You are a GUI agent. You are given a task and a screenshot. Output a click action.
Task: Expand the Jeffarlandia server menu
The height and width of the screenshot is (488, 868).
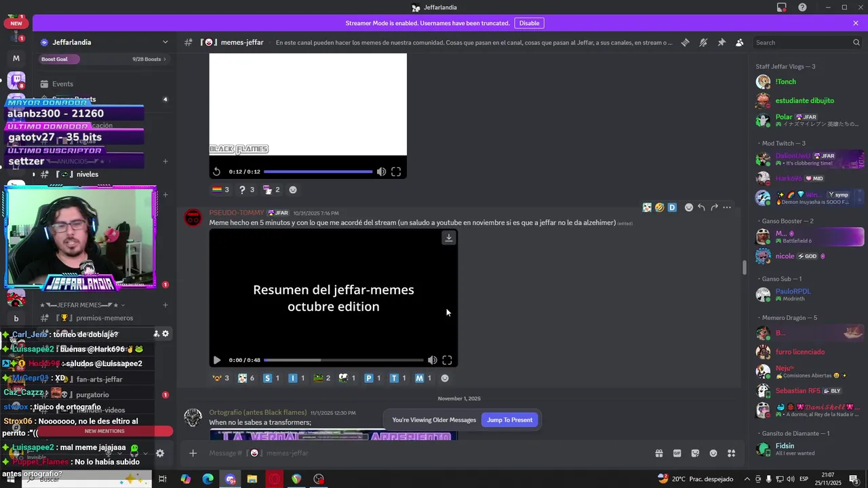coord(165,42)
